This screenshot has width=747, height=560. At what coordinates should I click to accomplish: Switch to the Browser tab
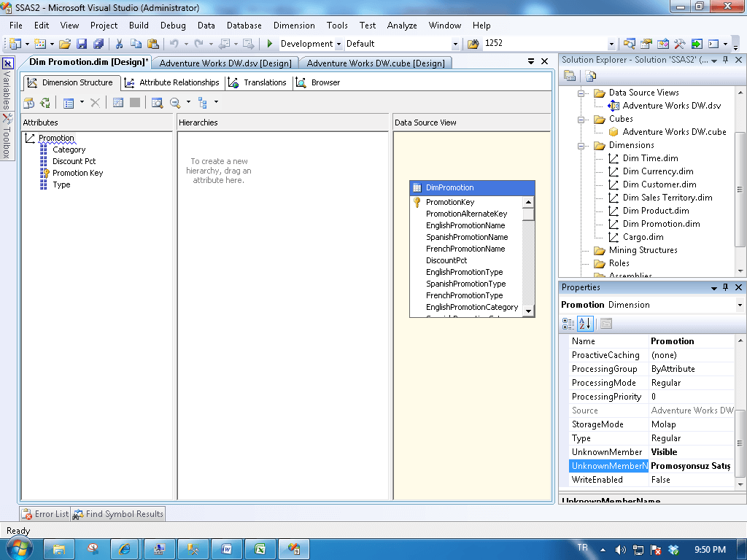(x=318, y=82)
